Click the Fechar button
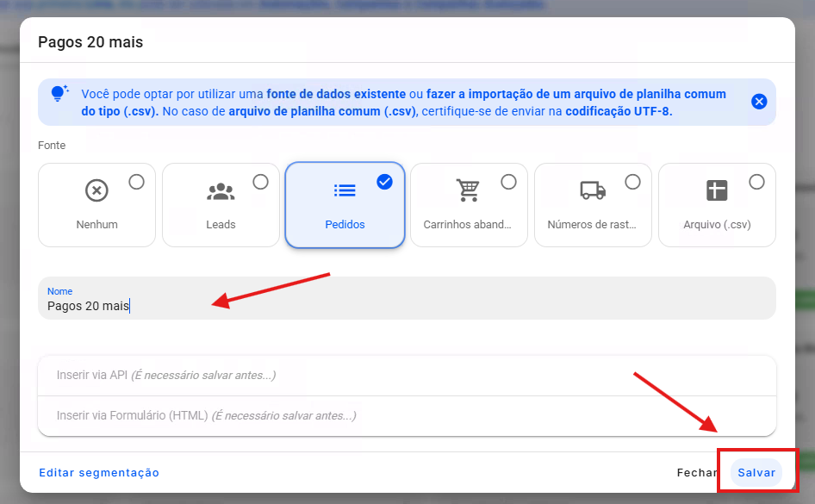The height and width of the screenshot is (504, 815). [696, 472]
